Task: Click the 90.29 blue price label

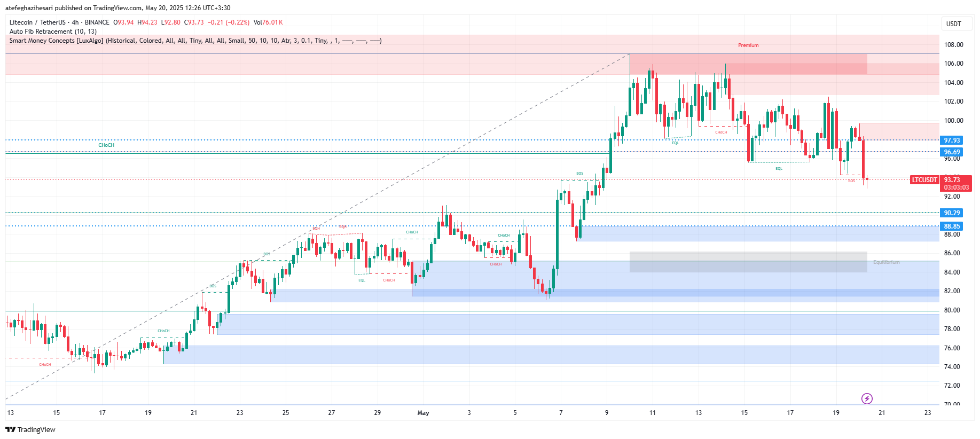Action: (x=952, y=213)
